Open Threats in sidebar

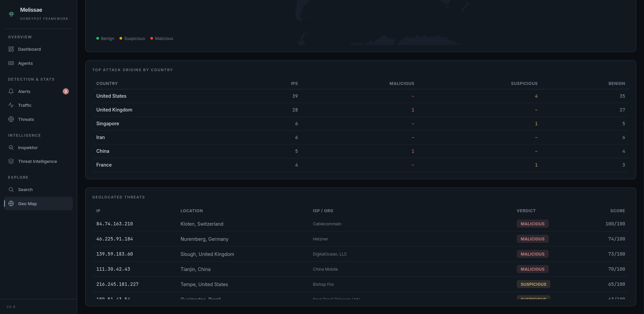[38, 119]
